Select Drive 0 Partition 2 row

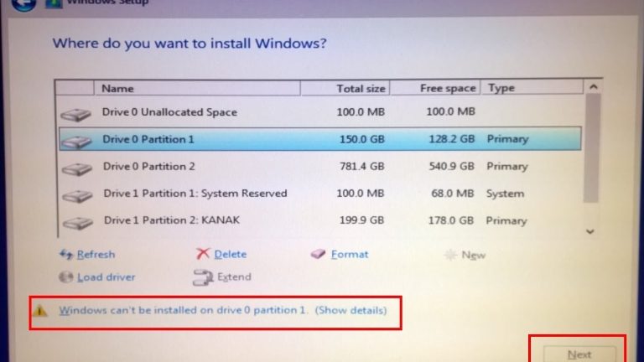tap(320, 167)
